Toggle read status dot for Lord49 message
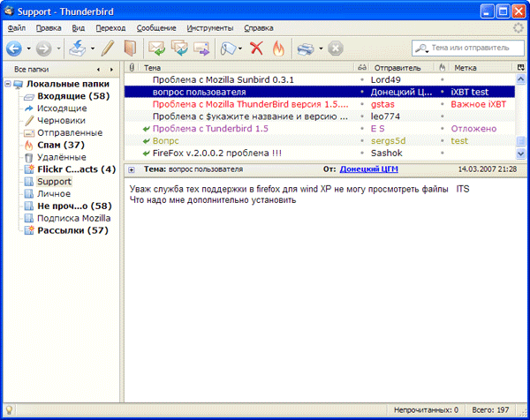The width and height of the screenshot is (530, 420). (x=362, y=79)
